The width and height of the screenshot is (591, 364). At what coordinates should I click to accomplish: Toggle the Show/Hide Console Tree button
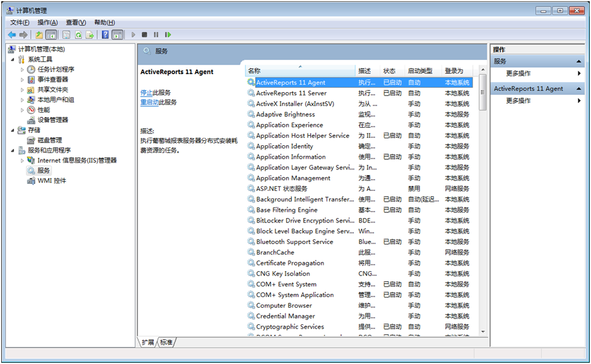tap(51, 35)
